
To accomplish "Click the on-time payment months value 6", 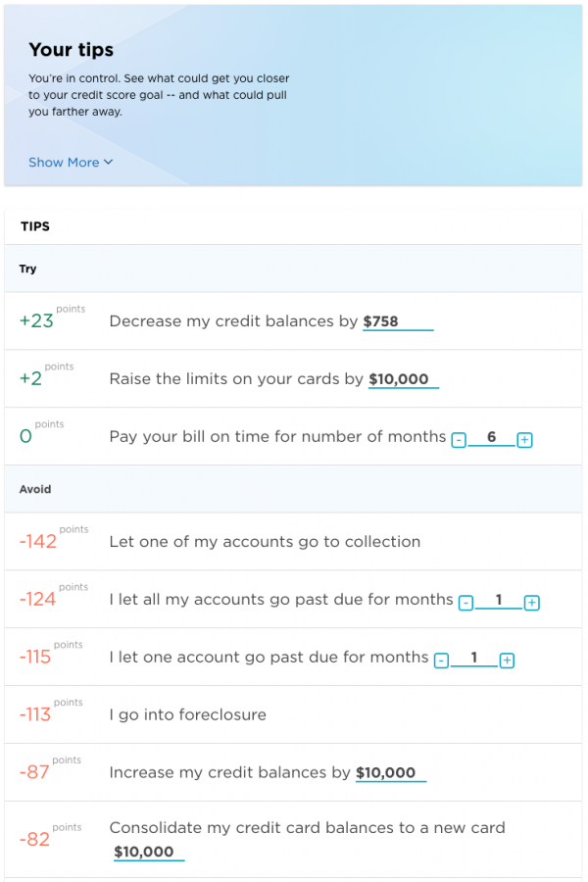I will coord(491,437).
